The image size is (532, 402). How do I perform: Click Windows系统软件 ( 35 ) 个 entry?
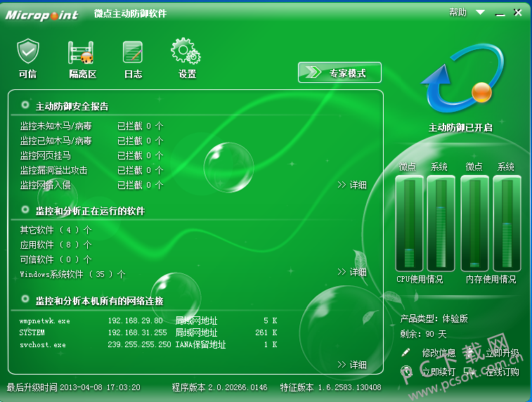(72, 274)
